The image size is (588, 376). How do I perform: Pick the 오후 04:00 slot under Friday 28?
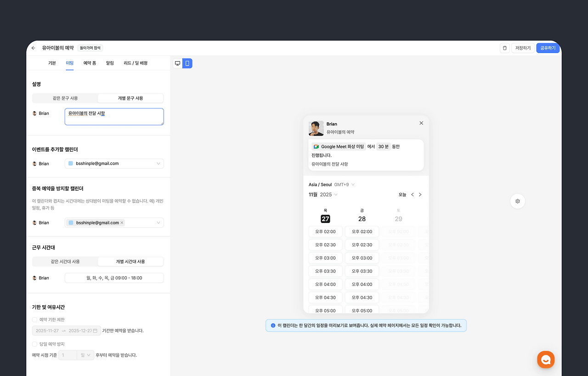click(x=362, y=284)
